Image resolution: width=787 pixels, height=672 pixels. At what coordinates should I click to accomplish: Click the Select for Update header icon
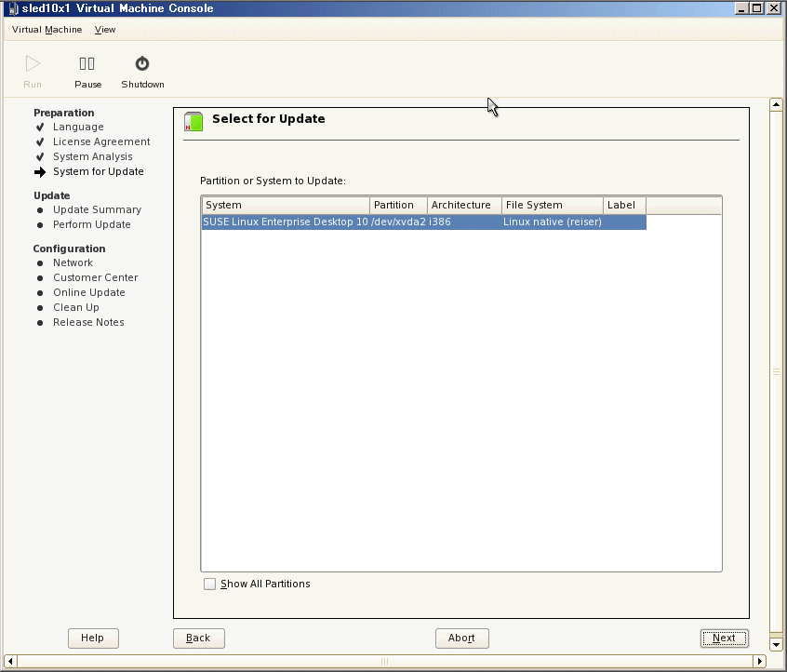tap(193, 122)
